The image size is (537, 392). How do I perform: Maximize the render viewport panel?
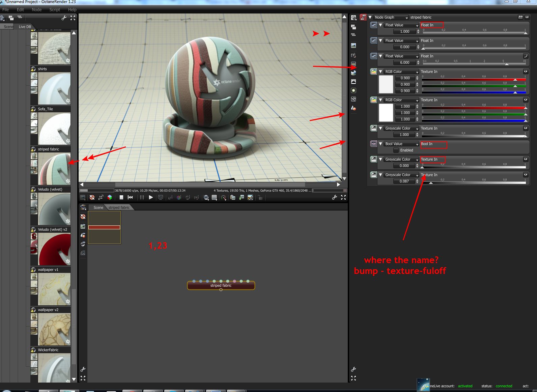pos(343,198)
